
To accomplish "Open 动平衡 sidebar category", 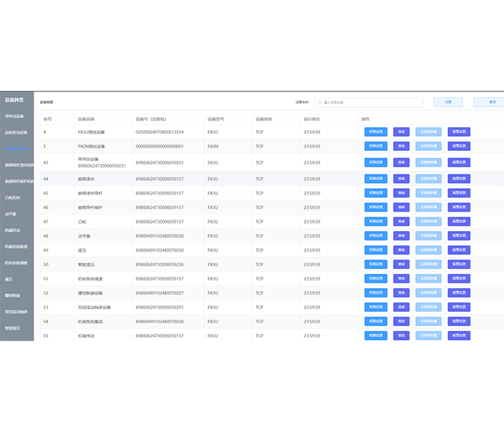I will (10, 215).
